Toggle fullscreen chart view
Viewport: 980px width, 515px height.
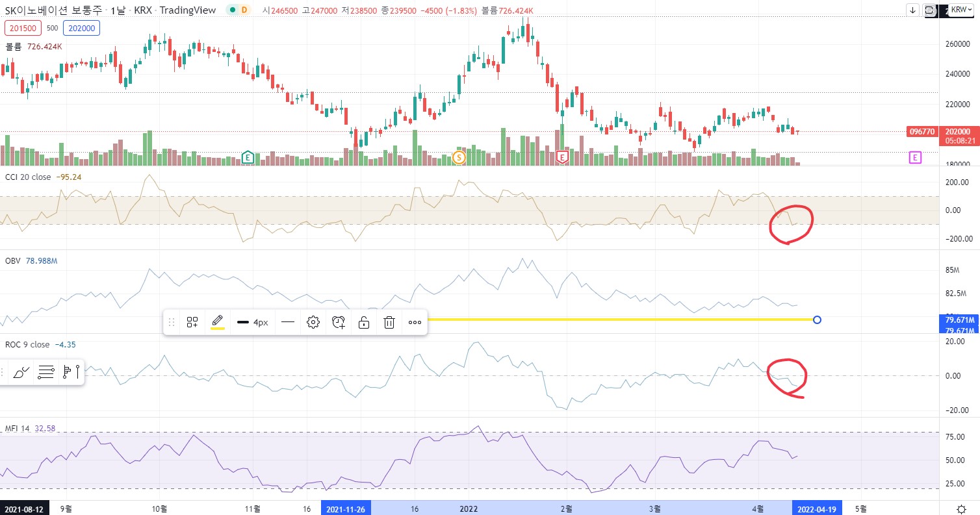(930, 10)
